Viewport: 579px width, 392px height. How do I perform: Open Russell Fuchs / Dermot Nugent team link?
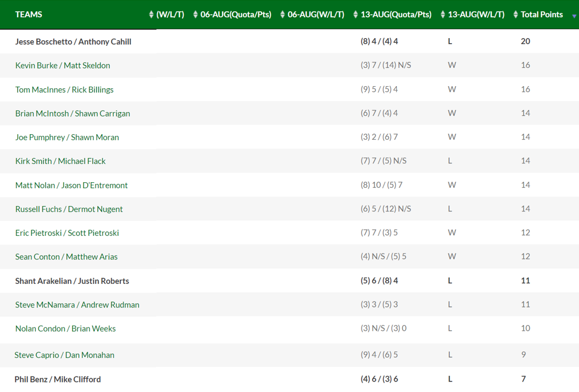(69, 209)
